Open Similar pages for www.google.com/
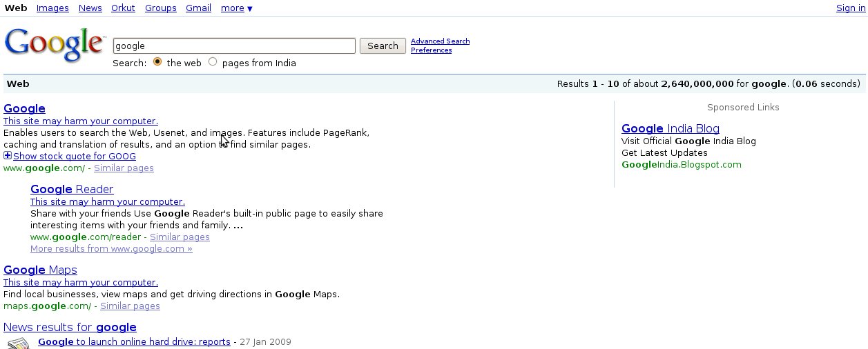868x349 pixels. (x=124, y=168)
